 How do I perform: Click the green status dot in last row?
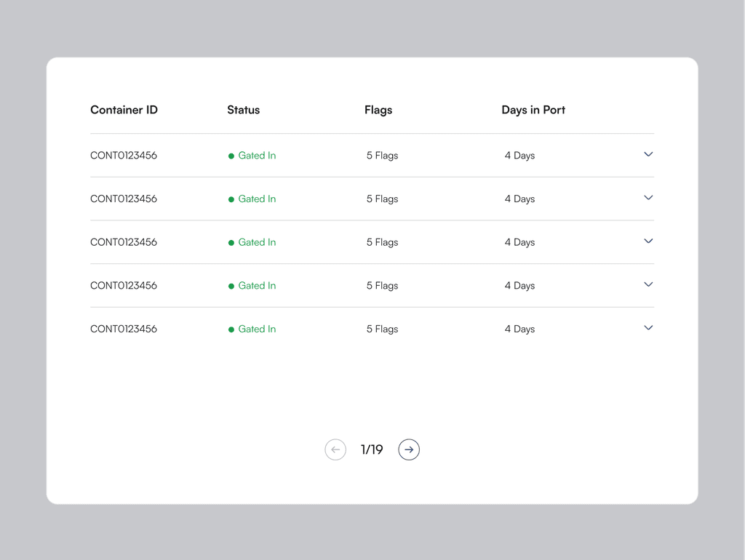231,329
